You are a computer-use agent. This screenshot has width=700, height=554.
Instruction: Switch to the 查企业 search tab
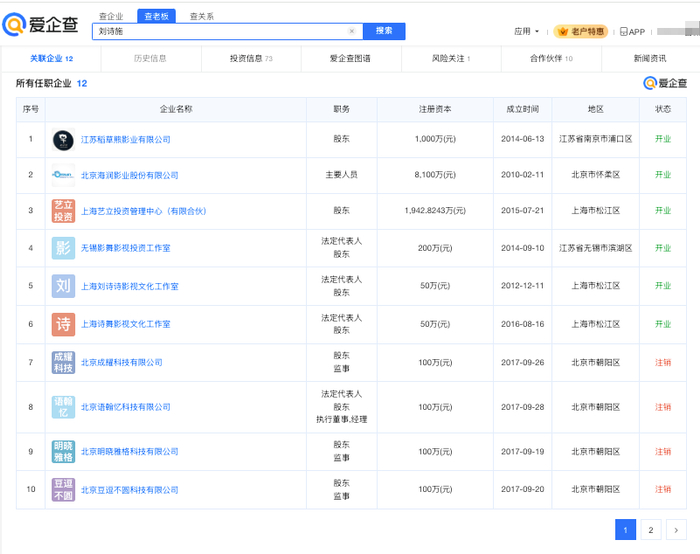point(111,17)
